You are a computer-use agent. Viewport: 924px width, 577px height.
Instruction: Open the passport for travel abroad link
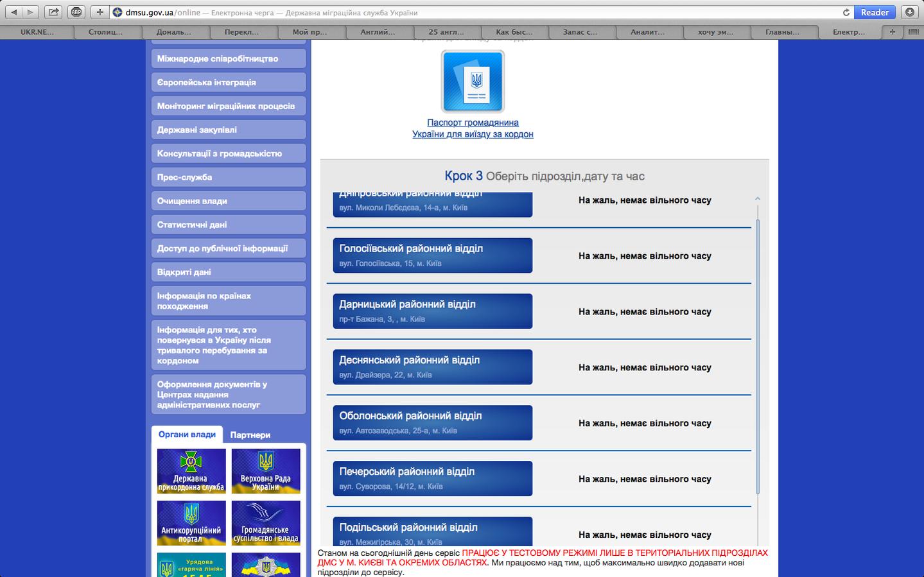[x=473, y=128]
